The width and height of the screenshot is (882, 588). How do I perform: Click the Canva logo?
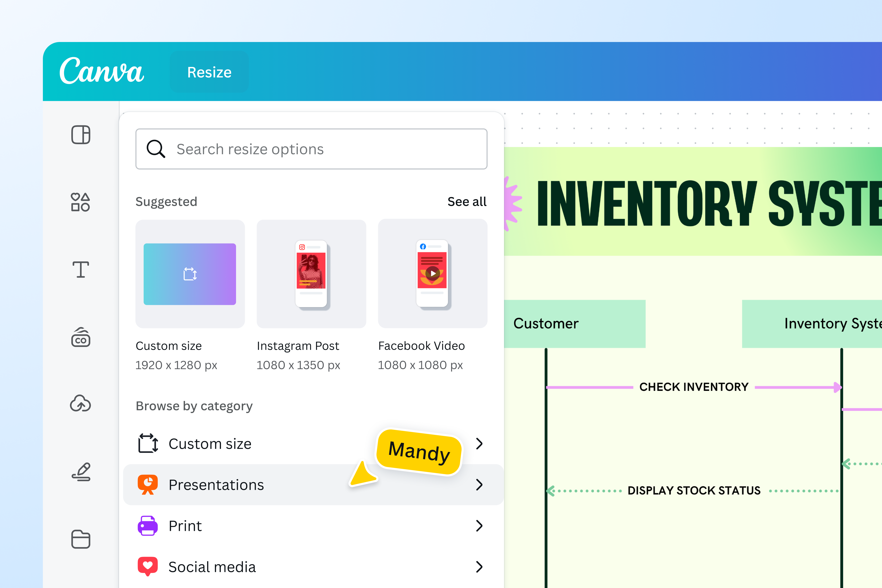pos(102,70)
